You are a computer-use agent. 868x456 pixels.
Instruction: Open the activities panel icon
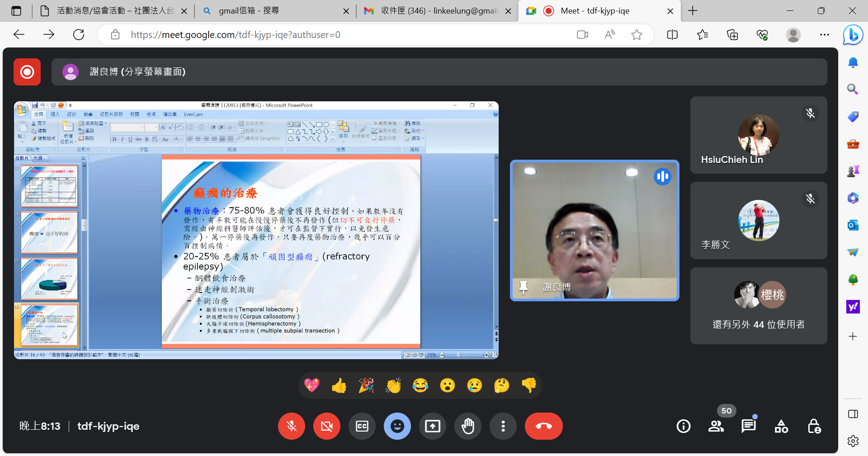pos(781,426)
